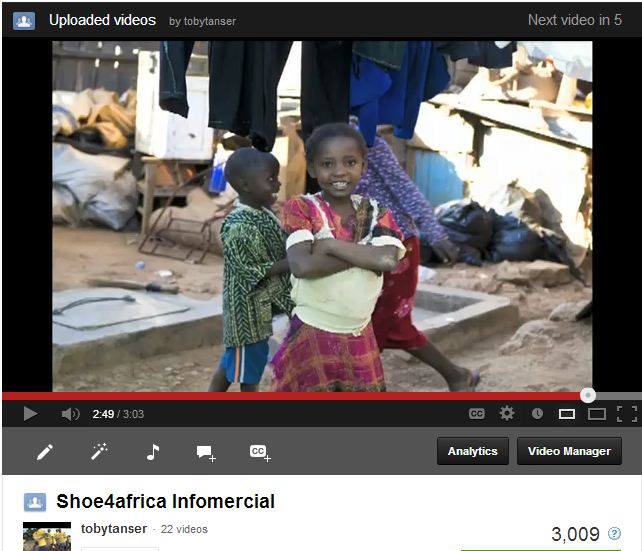Click the Watch Later clock icon
This screenshot has width=642, height=551.
(537, 413)
